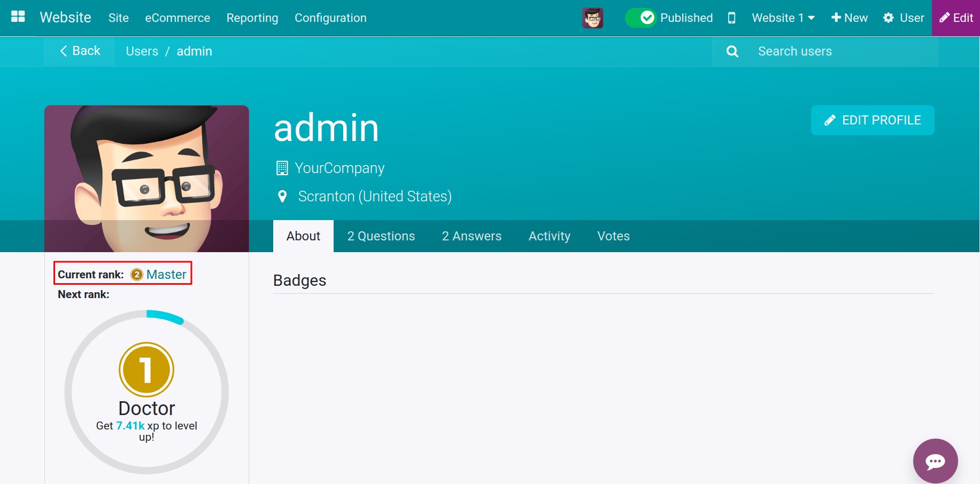Expand the Website 1 dropdown
980x484 pixels.
pos(783,18)
